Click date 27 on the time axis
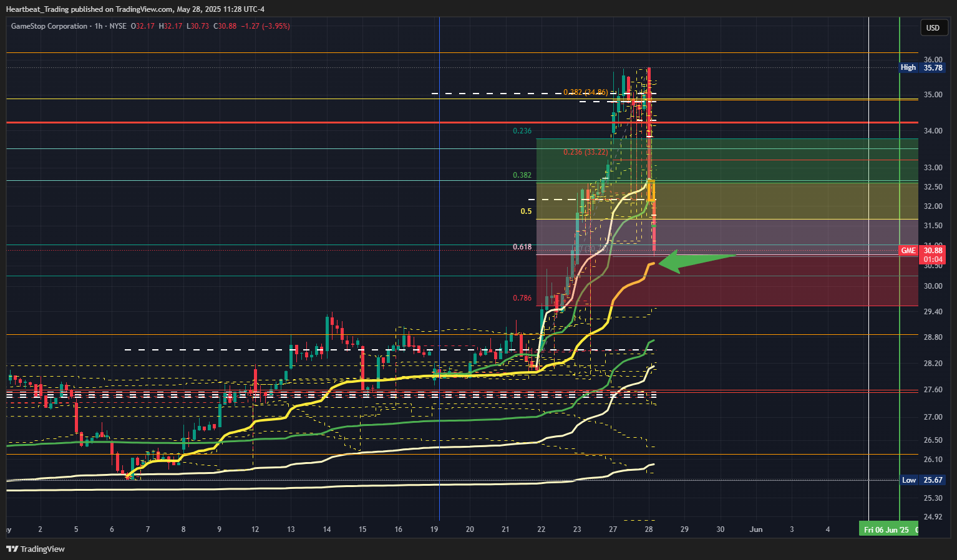 point(613,529)
